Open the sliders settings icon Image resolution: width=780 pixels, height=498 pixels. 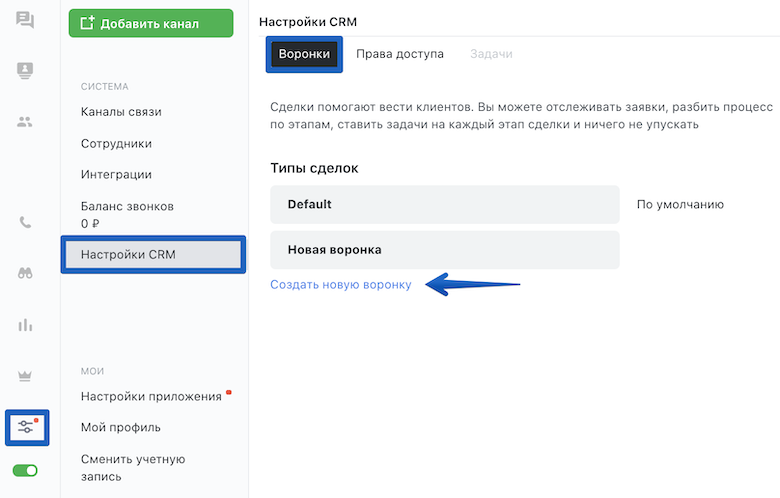(27, 427)
